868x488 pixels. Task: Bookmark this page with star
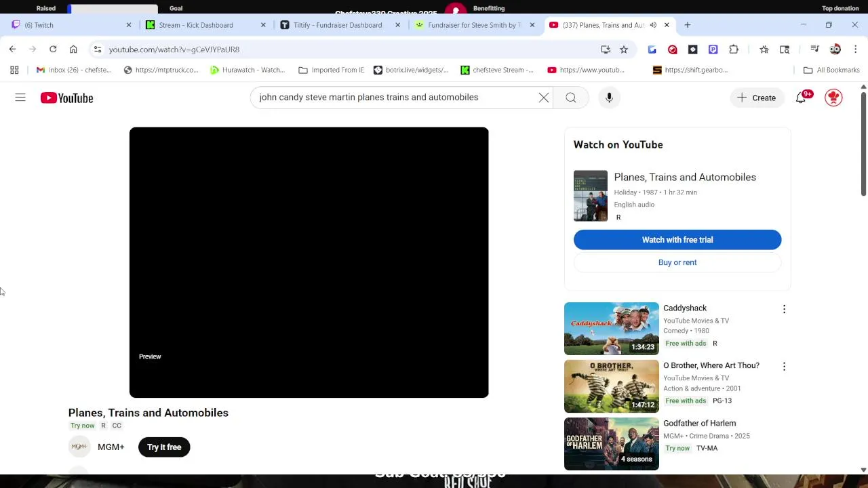click(x=624, y=49)
